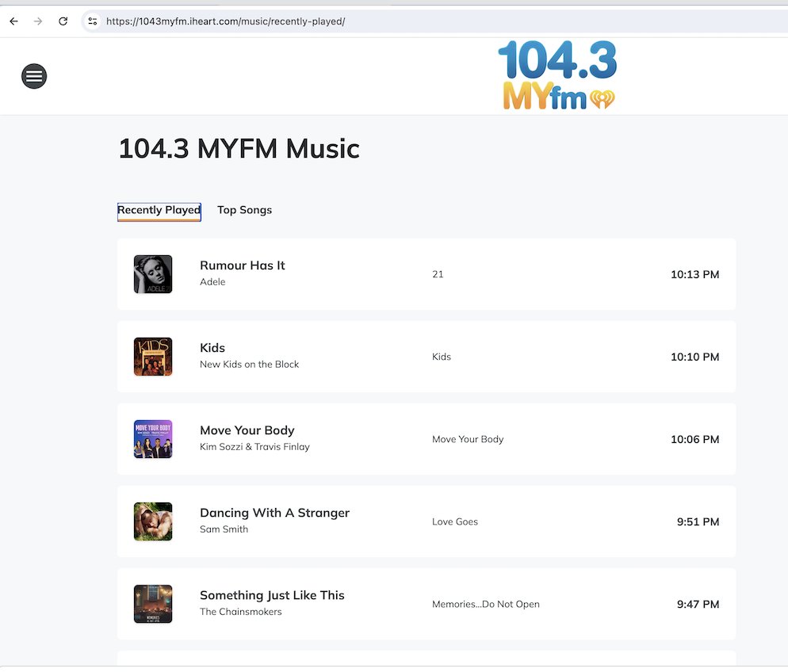Reload the page with refresh icon
Screen dimensions: 788x672
pyautogui.click(x=63, y=21)
